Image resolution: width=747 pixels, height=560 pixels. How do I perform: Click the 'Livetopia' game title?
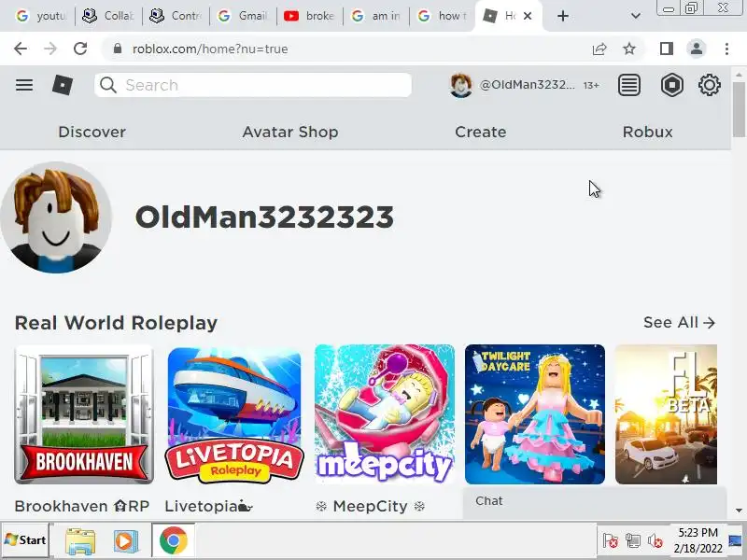pyautogui.click(x=208, y=506)
